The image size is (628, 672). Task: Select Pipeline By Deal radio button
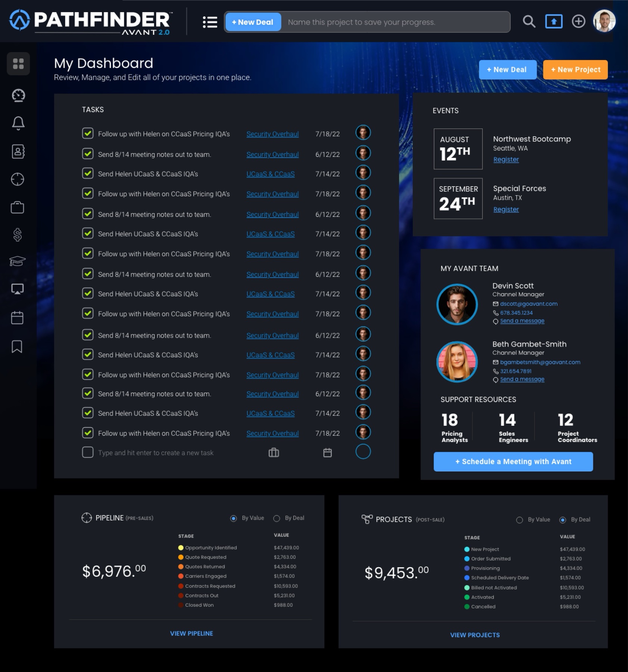[x=276, y=518]
